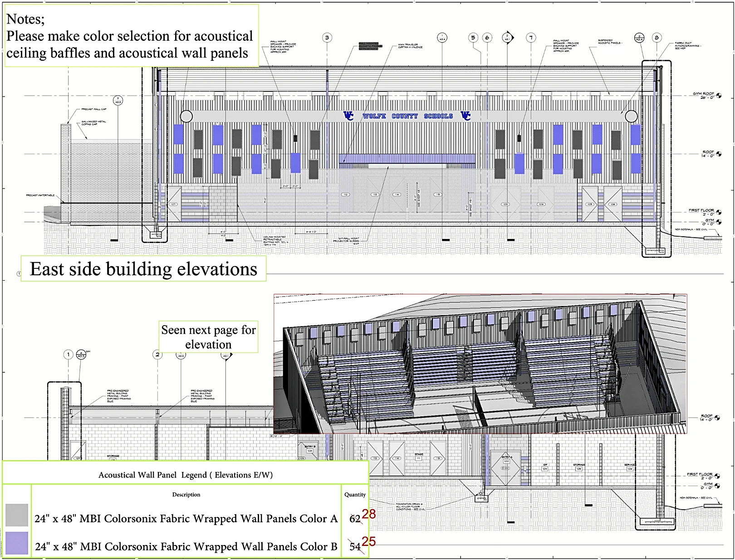The height and width of the screenshot is (560, 735).
Task: Click the red markup number 28
Action: tap(368, 514)
